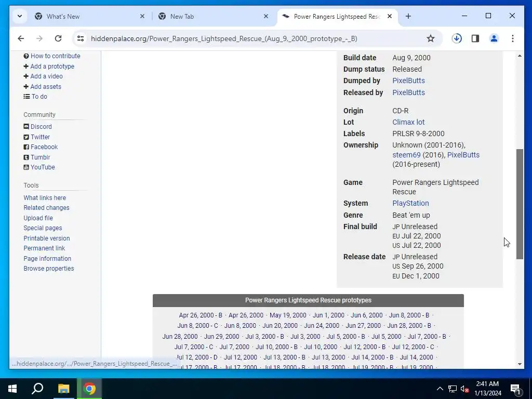Open PixelButts link next to Released by
The height and width of the screenshot is (399, 532).
pos(408,92)
